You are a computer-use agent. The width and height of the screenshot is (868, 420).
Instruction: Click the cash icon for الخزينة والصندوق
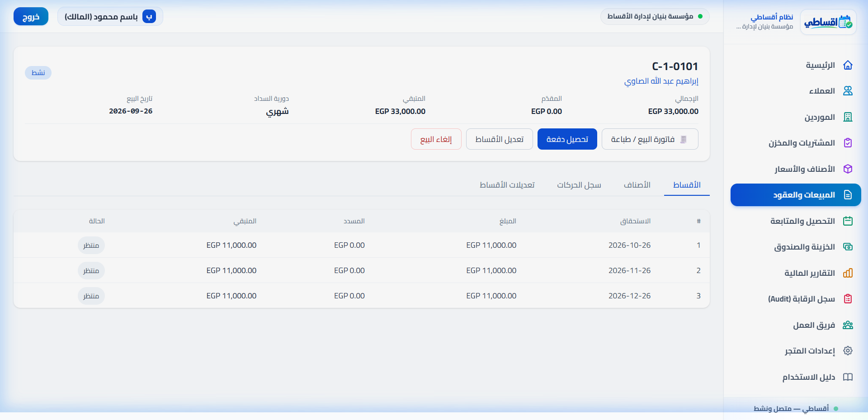(848, 247)
